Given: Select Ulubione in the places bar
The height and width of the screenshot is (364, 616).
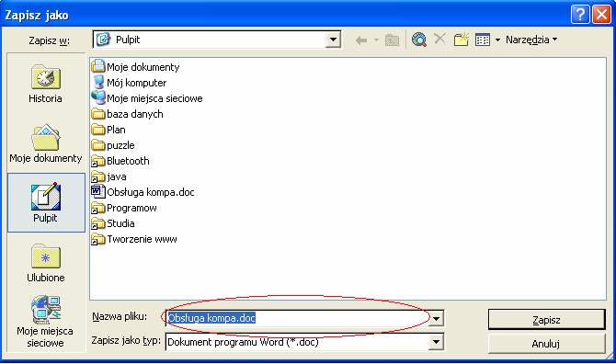Looking at the screenshot, I should (x=46, y=263).
